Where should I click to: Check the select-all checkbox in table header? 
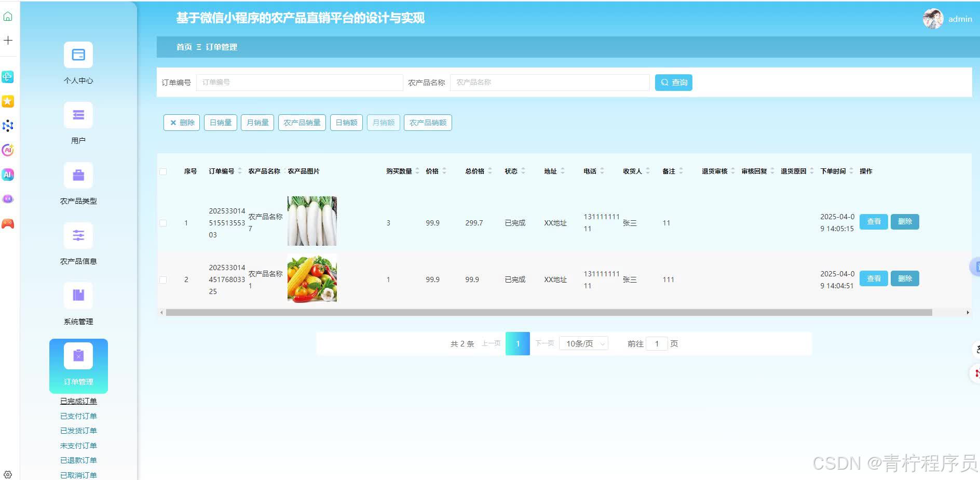tap(163, 171)
